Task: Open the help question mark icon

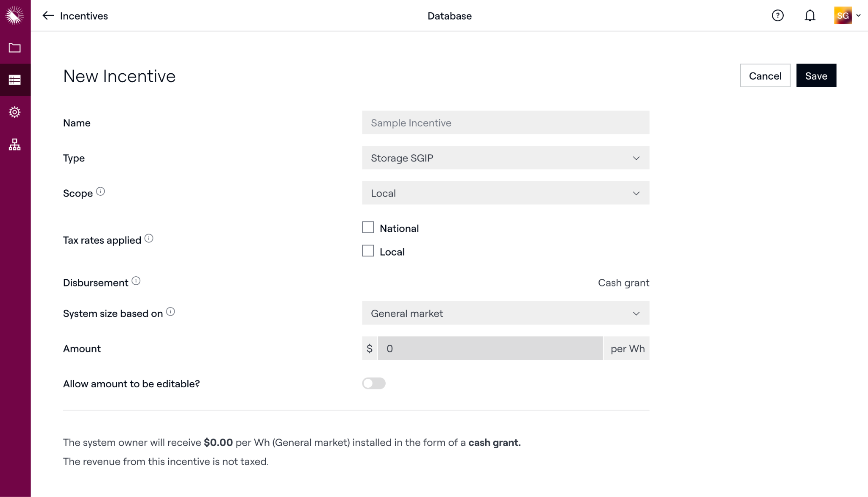Action: 777,16
